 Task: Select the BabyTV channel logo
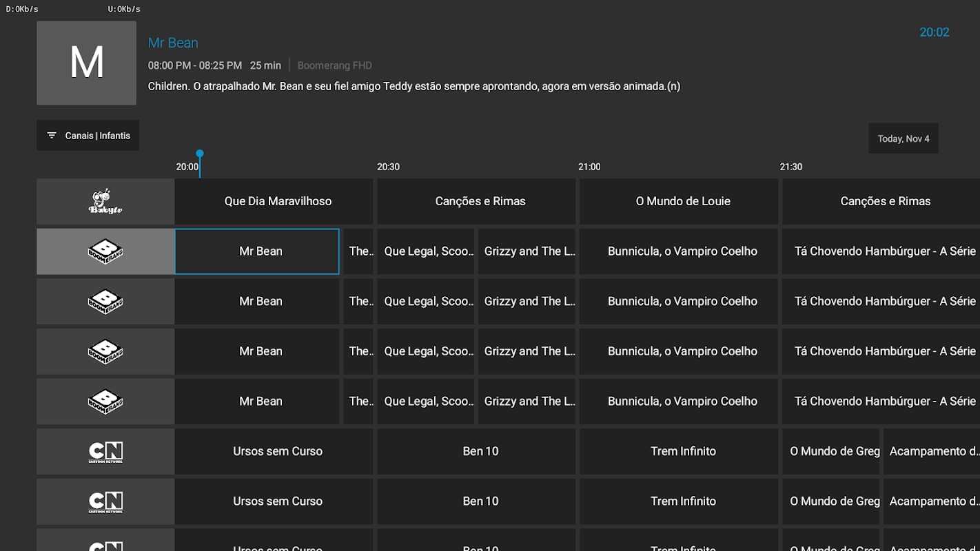point(105,201)
